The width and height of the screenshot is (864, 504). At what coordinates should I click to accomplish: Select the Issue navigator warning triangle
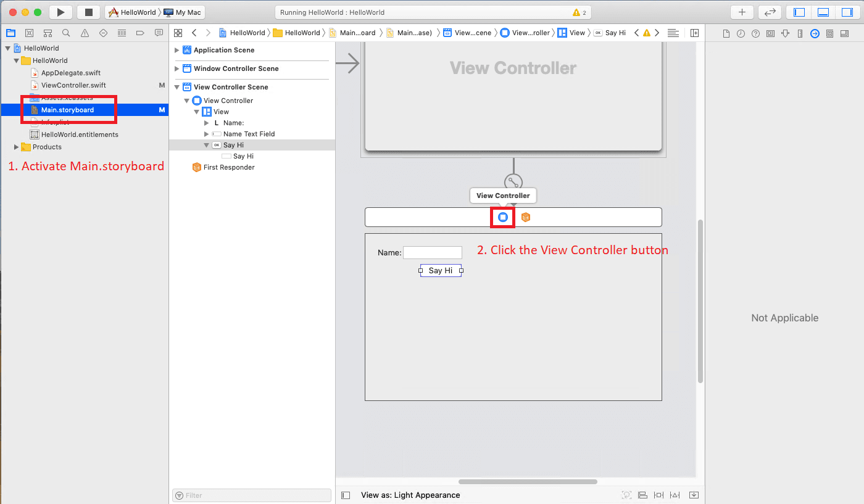pos(85,33)
